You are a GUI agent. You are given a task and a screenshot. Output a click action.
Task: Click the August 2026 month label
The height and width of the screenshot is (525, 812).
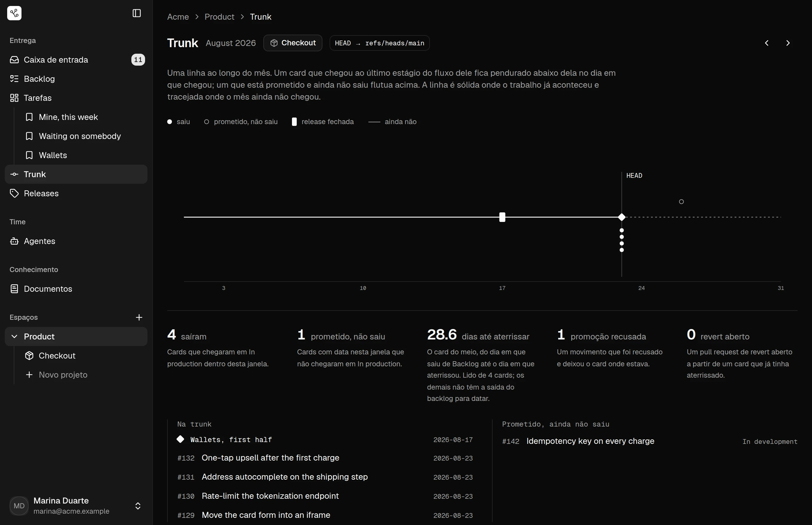click(231, 43)
